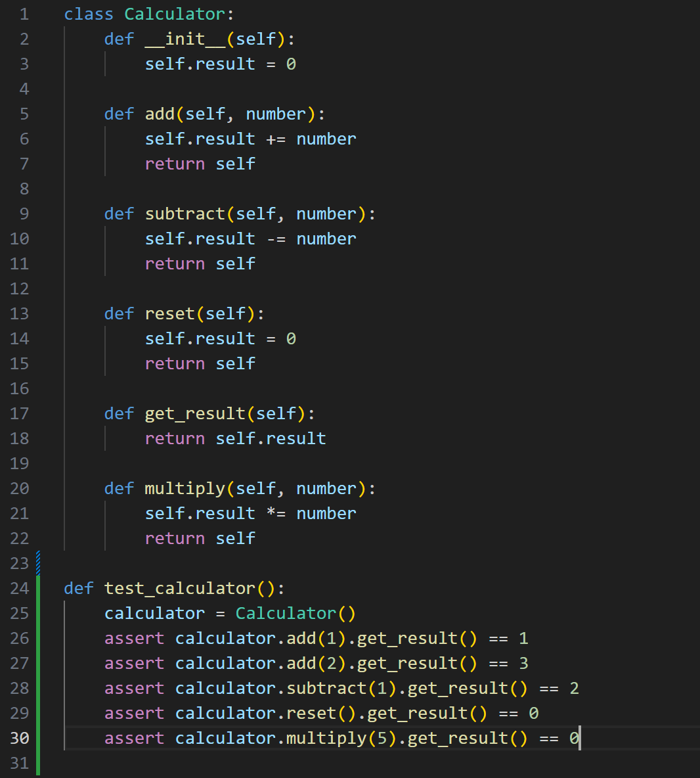Place cursor on empty line 31
Viewport: 700px width, 778px height.
pyautogui.click(x=263, y=763)
